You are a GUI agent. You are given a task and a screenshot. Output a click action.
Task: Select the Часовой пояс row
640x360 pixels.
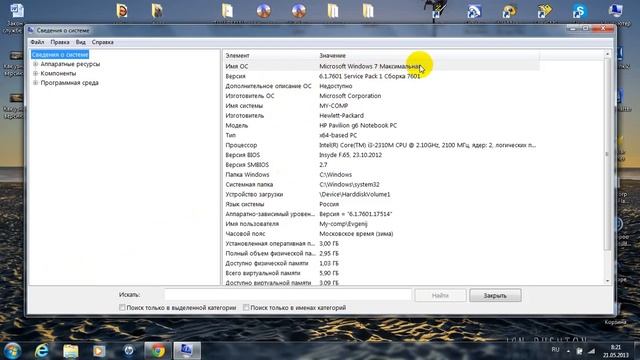click(381, 233)
